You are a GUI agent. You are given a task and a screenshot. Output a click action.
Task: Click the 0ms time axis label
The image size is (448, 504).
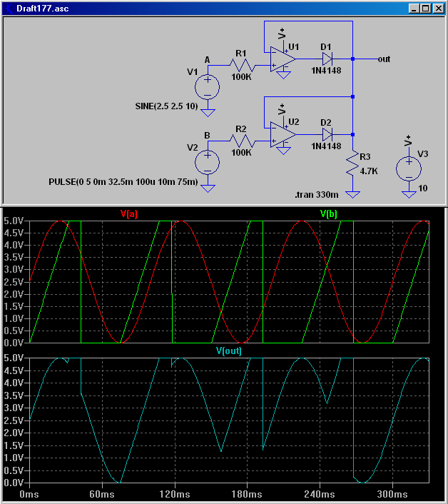pyautogui.click(x=29, y=494)
